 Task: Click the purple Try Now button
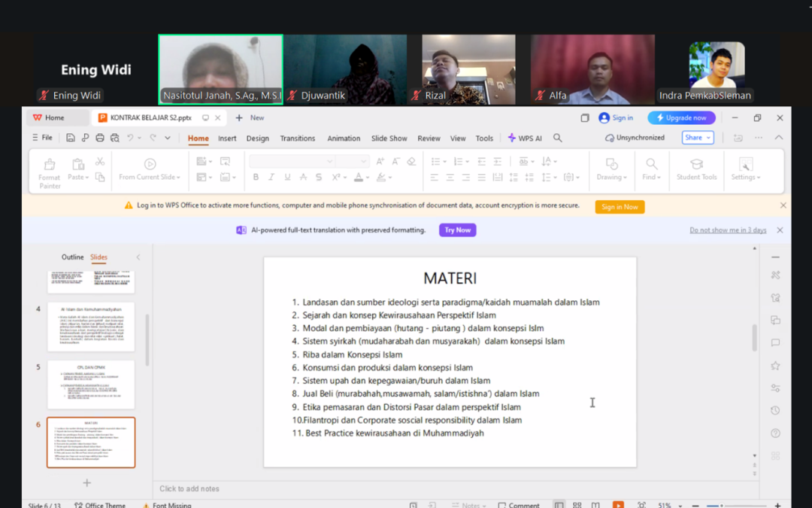(457, 230)
